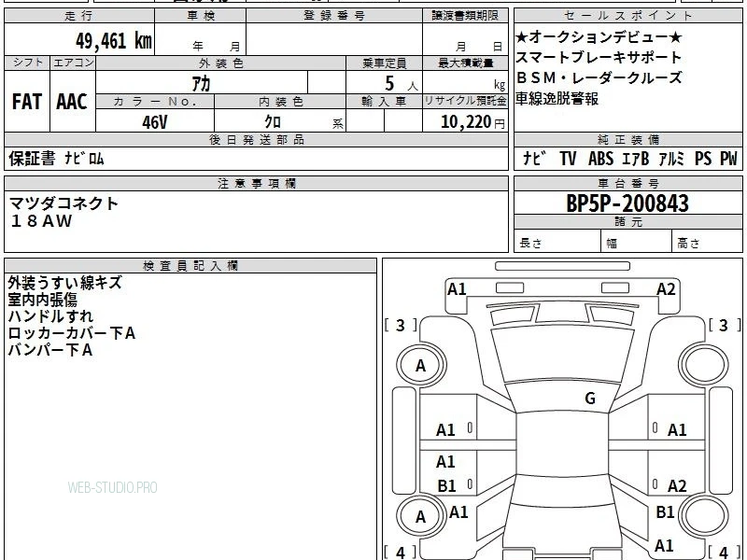
Task: Click the バンパー下A inspector note
Action: (50, 350)
